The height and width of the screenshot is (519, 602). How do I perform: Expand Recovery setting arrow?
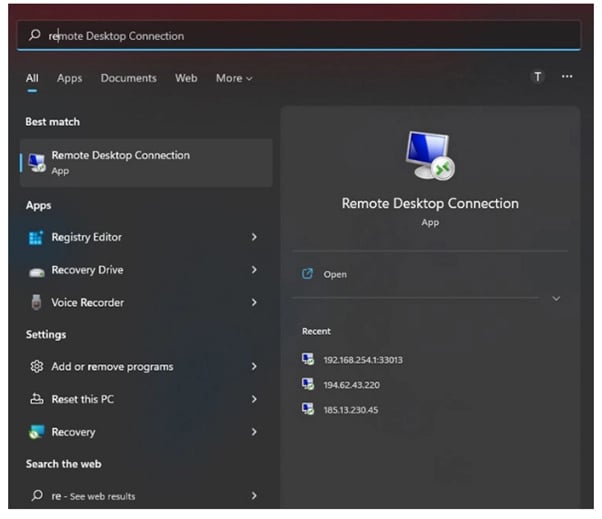tap(254, 432)
